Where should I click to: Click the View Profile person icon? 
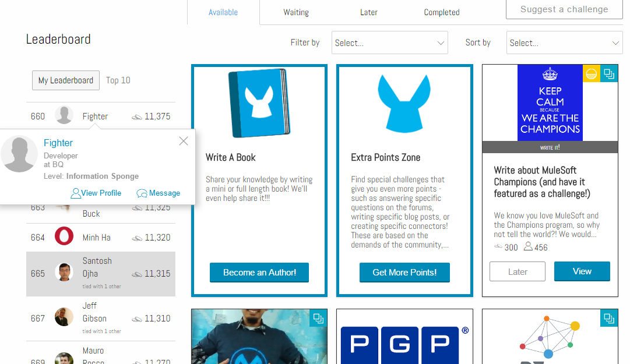(75, 193)
